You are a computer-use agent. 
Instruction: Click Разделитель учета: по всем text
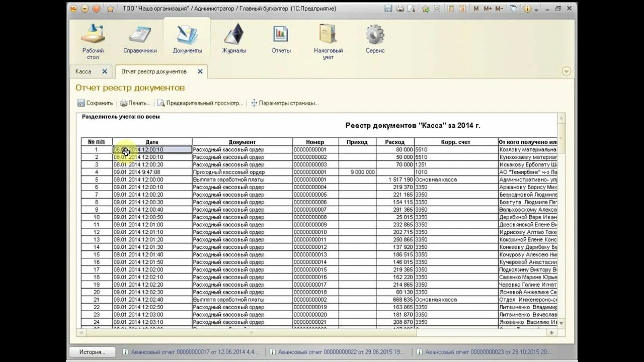click(x=121, y=117)
